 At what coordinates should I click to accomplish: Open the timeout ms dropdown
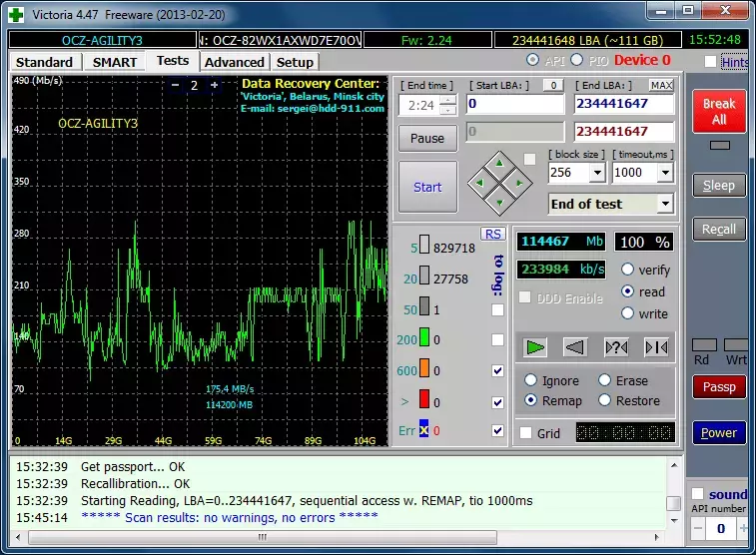(665, 173)
